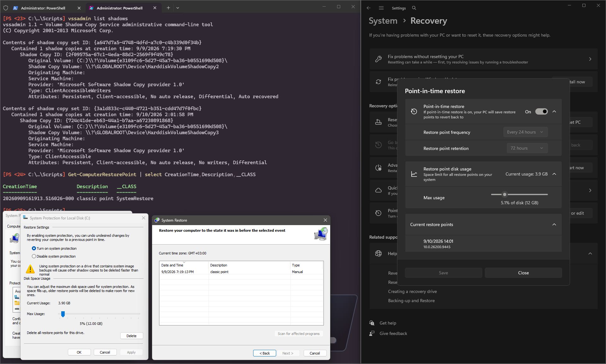Viewport: 606px width, 364px height.
Task: Click the wrench troubleshooter icon
Action: pos(378,59)
